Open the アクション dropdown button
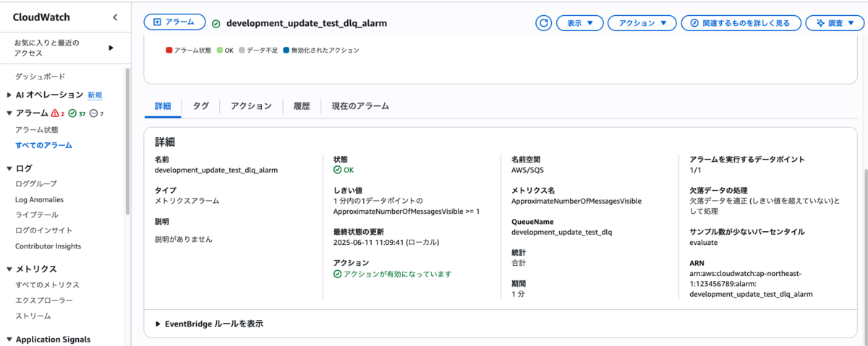868x346 pixels. tap(642, 23)
